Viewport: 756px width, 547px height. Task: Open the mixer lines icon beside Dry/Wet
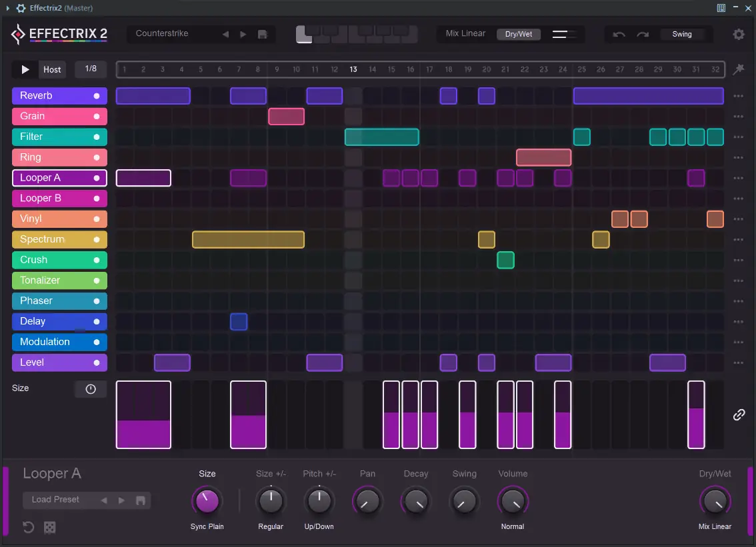point(563,34)
